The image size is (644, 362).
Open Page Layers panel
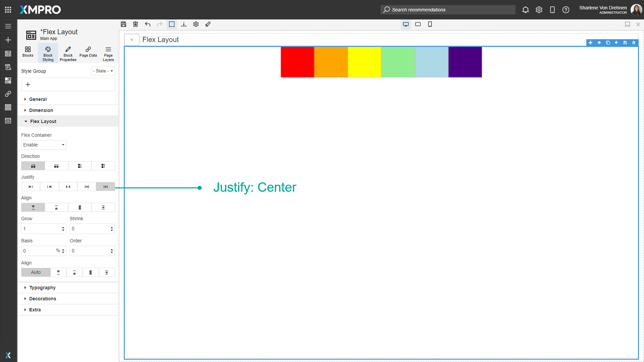click(108, 53)
